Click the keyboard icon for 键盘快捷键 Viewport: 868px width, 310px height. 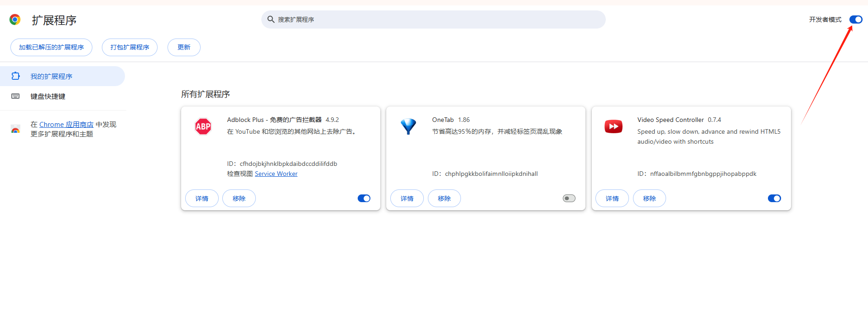click(15, 96)
